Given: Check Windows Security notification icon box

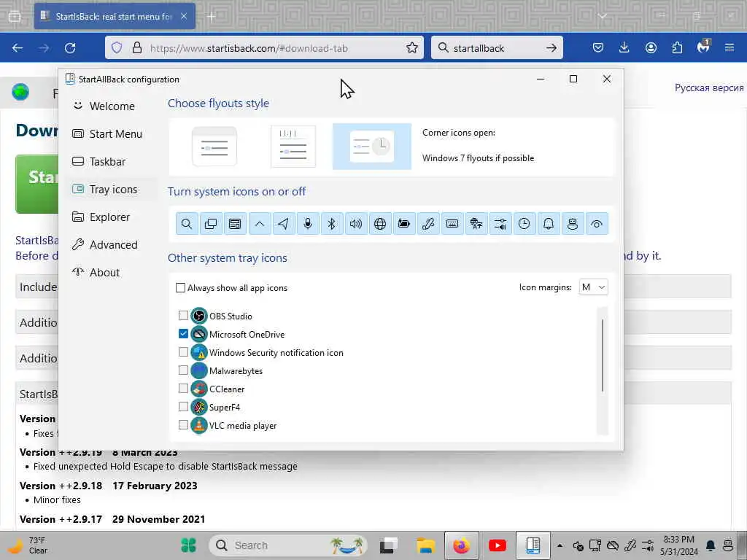Looking at the screenshot, I should [x=183, y=352].
